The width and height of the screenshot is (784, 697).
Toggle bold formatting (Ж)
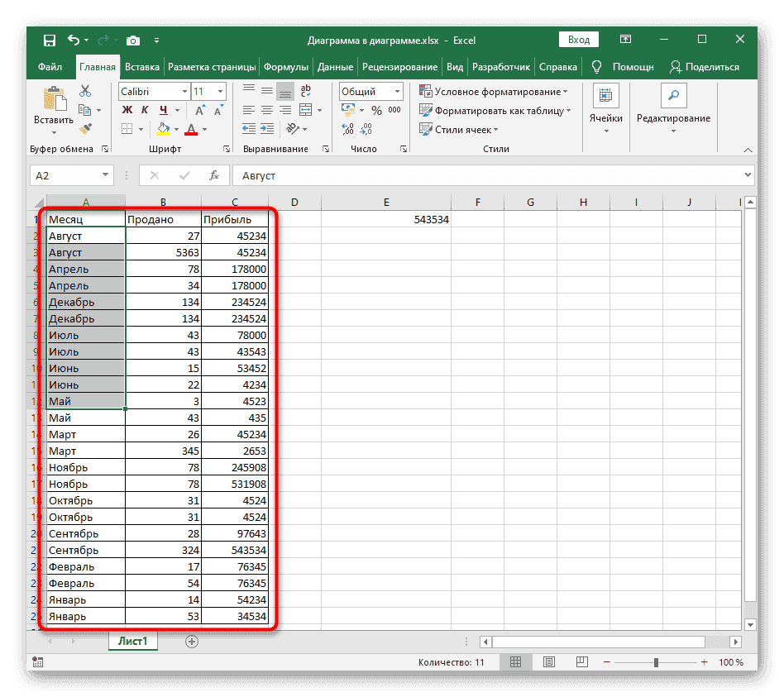point(127,110)
